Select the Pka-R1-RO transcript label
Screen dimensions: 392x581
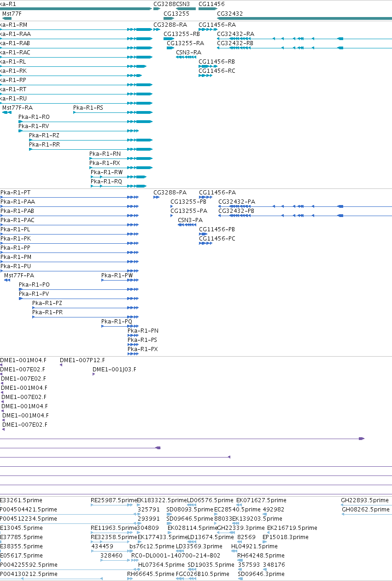34,117
